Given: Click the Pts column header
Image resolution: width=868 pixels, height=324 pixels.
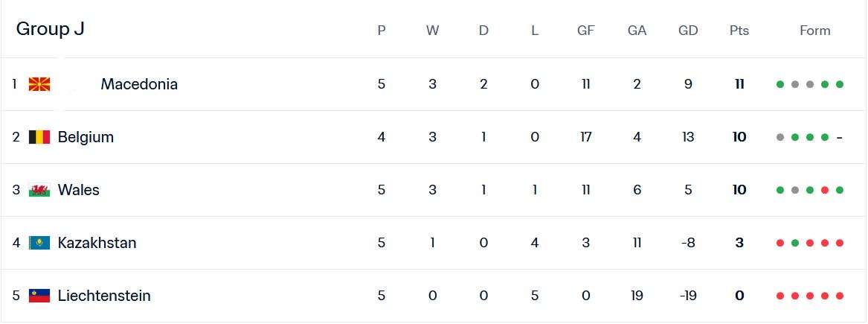Looking at the screenshot, I should tap(739, 31).
